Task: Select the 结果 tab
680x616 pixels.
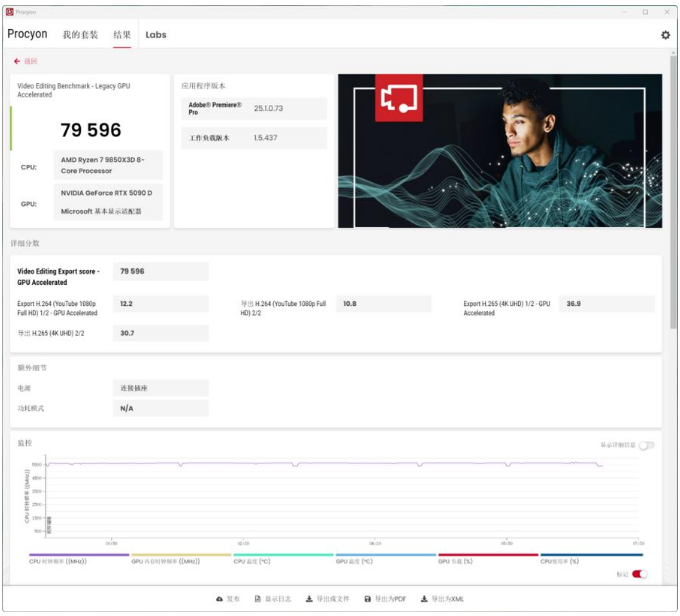Action: coord(122,35)
